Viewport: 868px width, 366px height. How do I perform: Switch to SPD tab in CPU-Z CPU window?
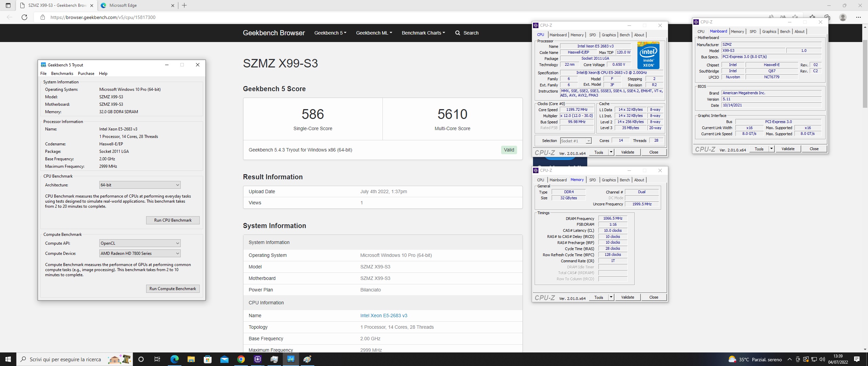click(592, 35)
